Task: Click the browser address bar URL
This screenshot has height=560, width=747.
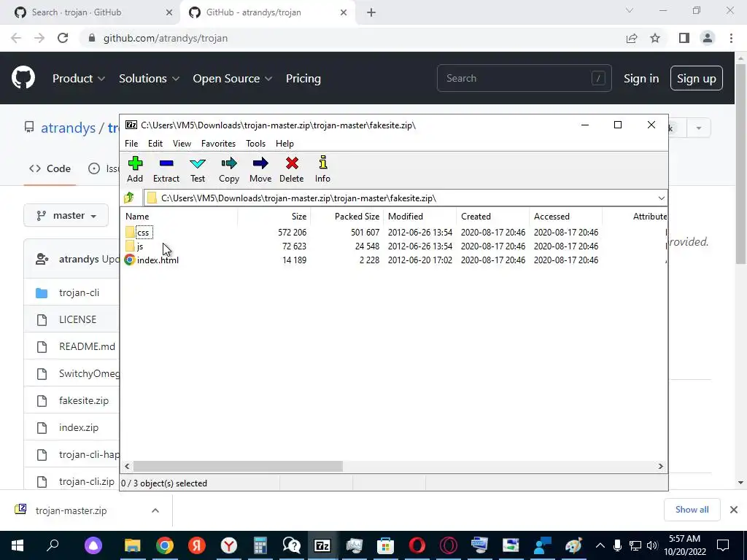Action: [x=166, y=38]
